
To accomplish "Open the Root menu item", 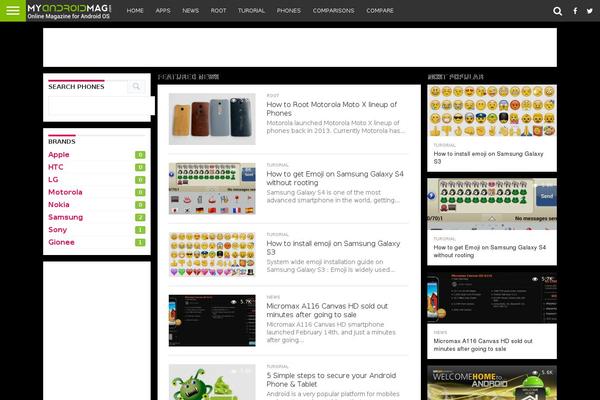I will [x=218, y=11].
